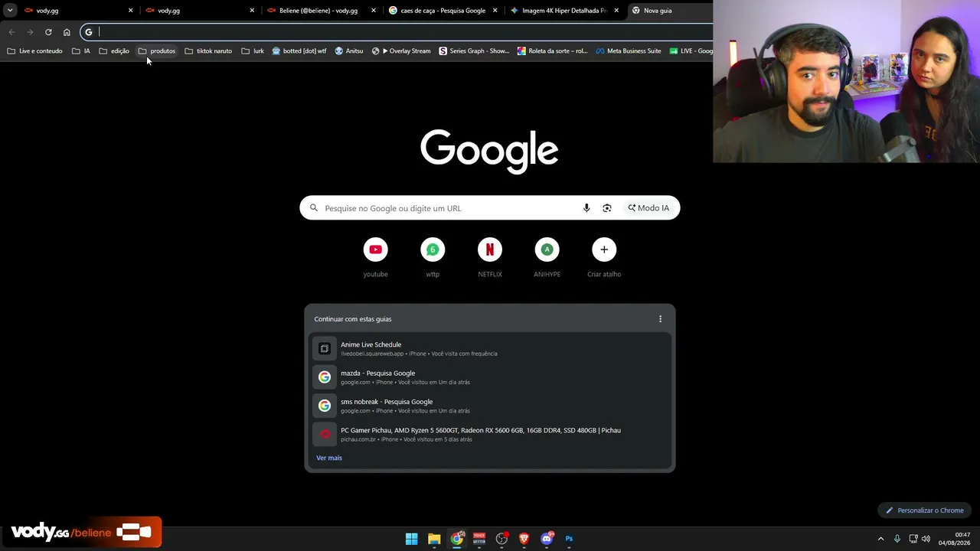Open Photoshop from the taskbar
The height and width of the screenshot is (551, 980).
569,539
